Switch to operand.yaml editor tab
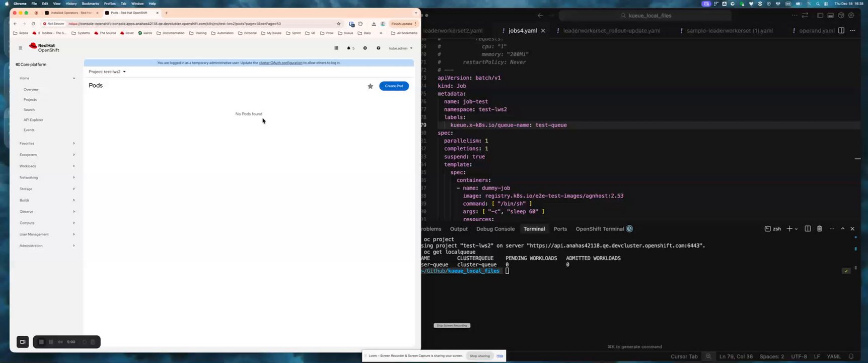The image size is (868, 363). tap(817, 31)
